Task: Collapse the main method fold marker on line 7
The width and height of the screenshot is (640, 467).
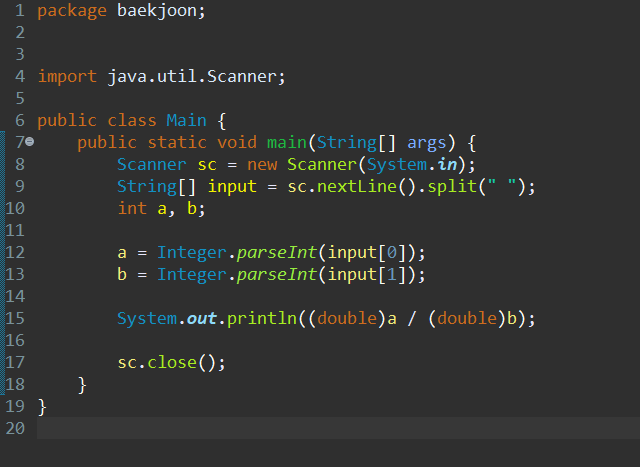Action: coord(30,142)
